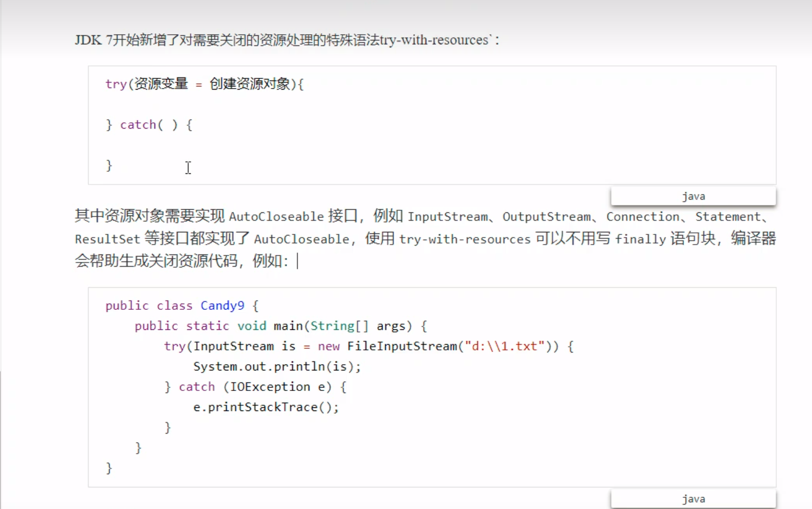Click the word 'Connection' in the paragraph

[642, 217]
